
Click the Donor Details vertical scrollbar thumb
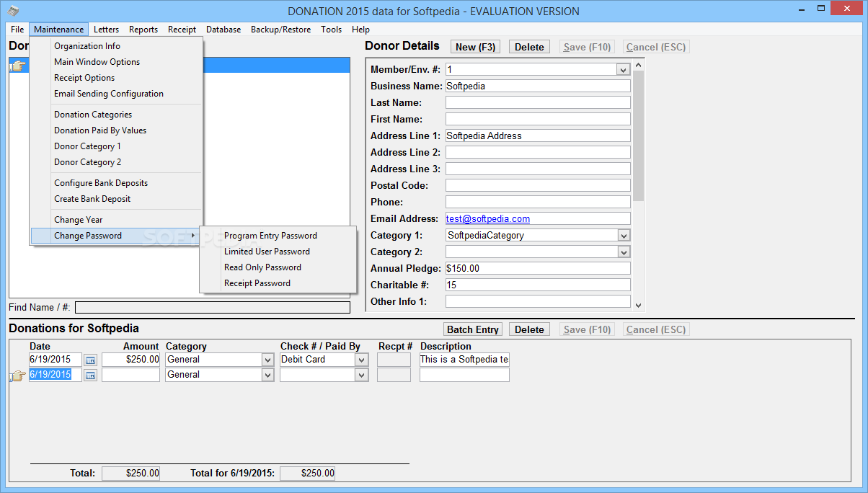(x=638, y=136)
